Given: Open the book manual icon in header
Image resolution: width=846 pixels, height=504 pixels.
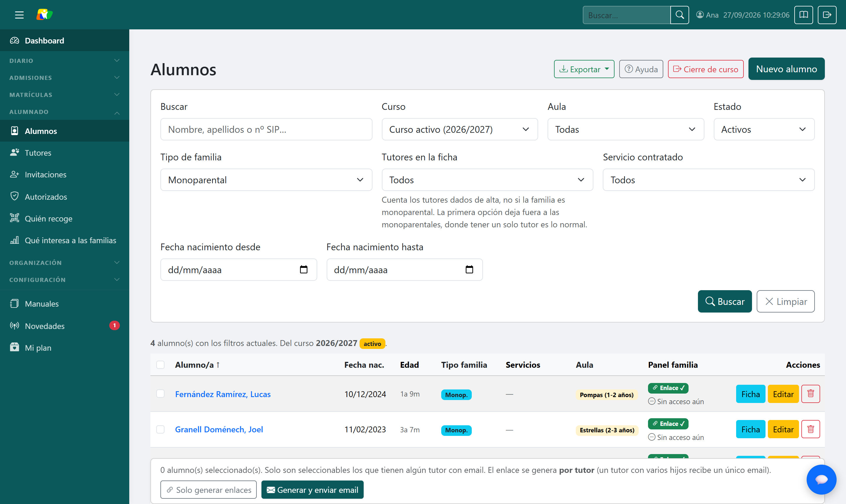Looking at the screenshot, I should pyautogui.click(x=803, y=15).
